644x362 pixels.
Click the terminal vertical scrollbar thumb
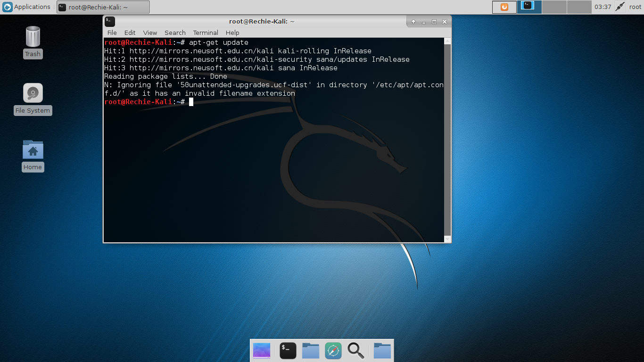click(x=447, y=140)
